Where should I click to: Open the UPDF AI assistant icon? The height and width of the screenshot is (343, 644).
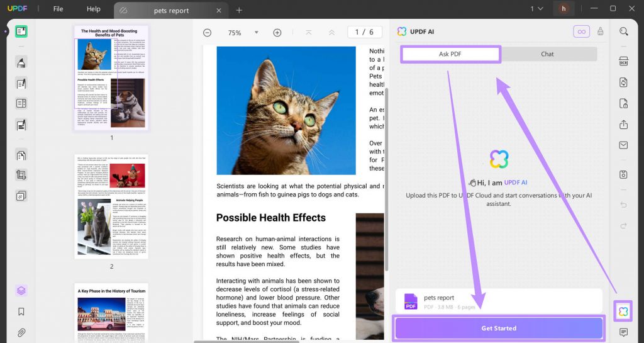[x=623, y=312]
